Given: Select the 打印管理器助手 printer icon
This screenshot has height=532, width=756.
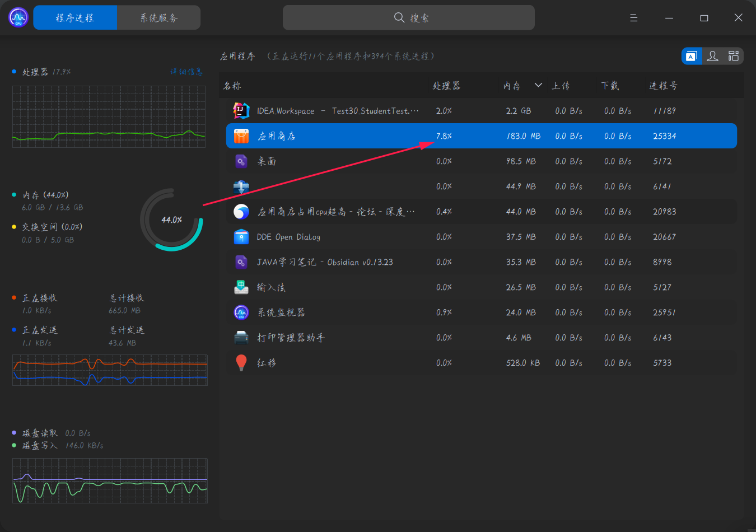Looking at the screenshot, I should [241, 337].
